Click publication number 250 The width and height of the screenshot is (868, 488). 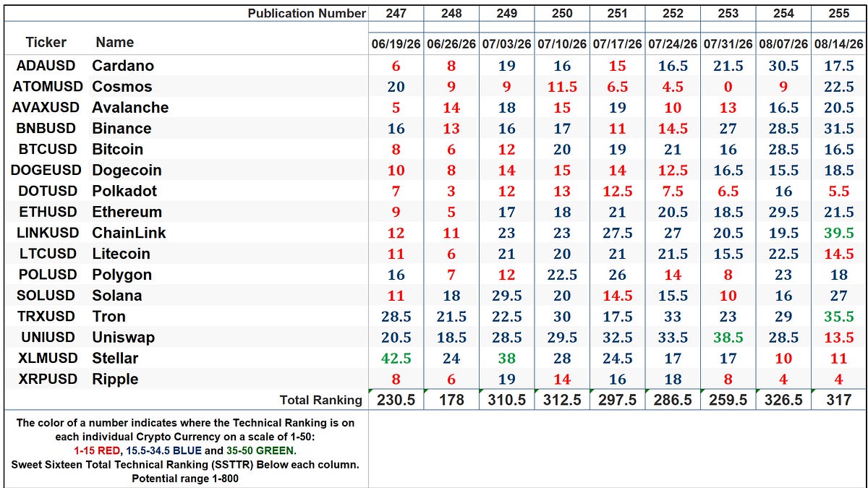(x=562, y=13)
